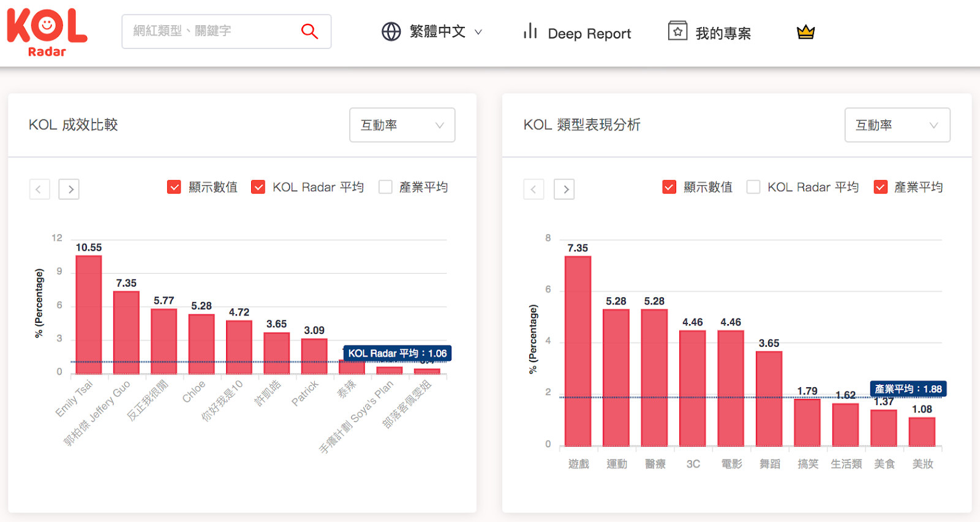Click the 美妝 category bar showing 1.08
Viewport: 980px width, 522px height.
point(922,432)
